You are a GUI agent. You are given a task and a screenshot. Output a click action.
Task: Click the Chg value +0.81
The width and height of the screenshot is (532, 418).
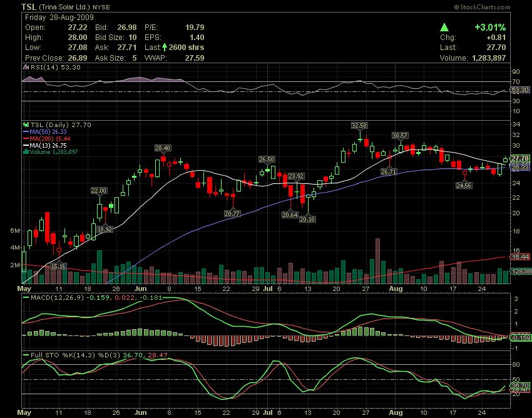pyautogui.click(x=496, y=38)
